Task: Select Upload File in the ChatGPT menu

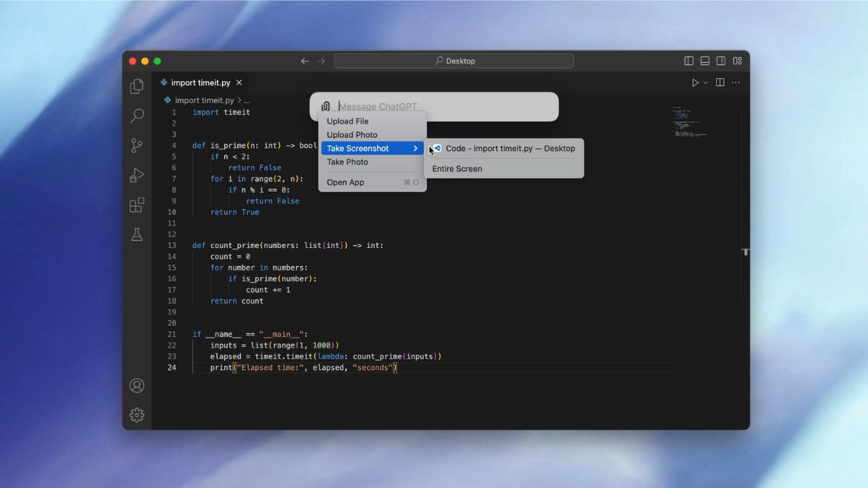Action: (348, 121)
